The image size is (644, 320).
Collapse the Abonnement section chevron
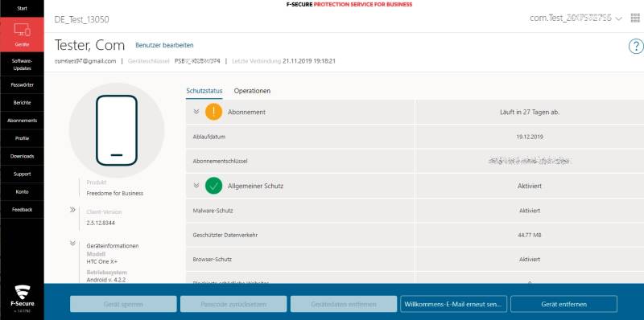[196, 112]
